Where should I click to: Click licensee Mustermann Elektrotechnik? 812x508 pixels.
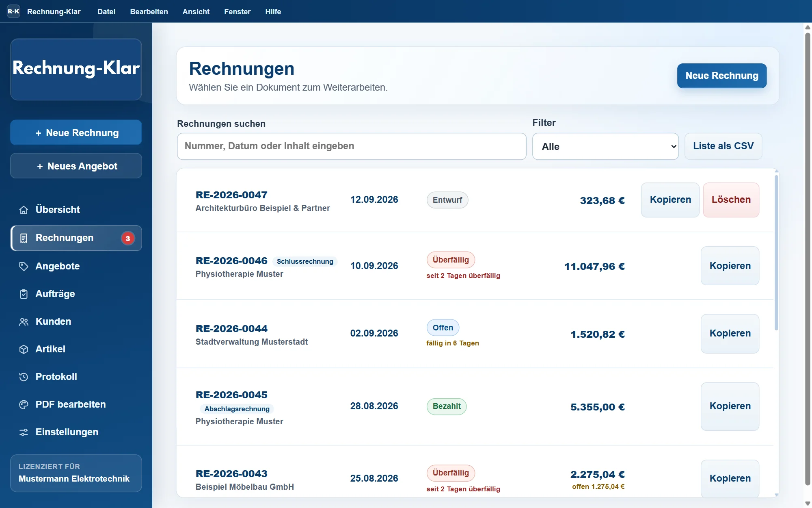click(74, 479)
